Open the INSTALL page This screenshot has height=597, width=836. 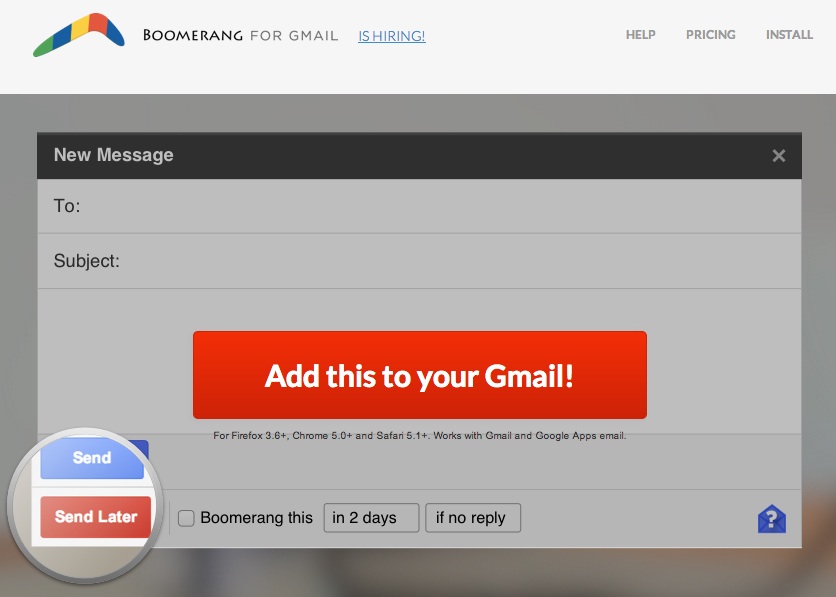point(789,35)
